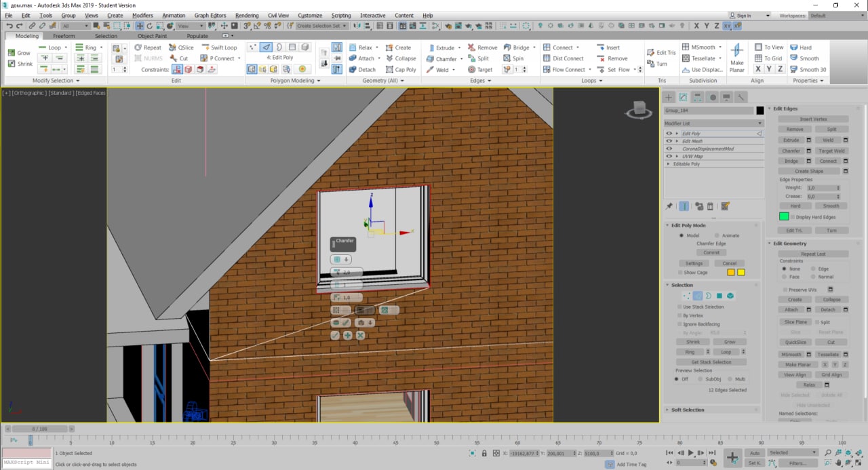868x470 pixels.
Task: Click the Shrink selection ribbon button
Action: pyautogui.click(x=20, y=64)
